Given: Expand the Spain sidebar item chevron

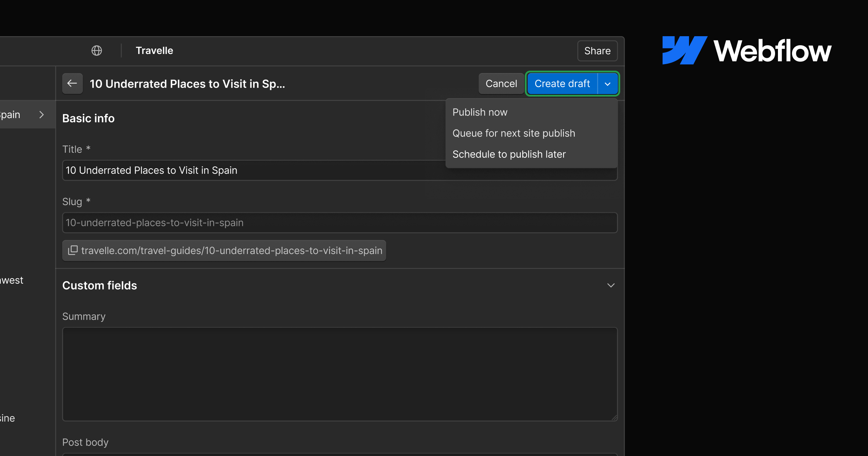Looking at the screenshot, I should coord(42,115).
